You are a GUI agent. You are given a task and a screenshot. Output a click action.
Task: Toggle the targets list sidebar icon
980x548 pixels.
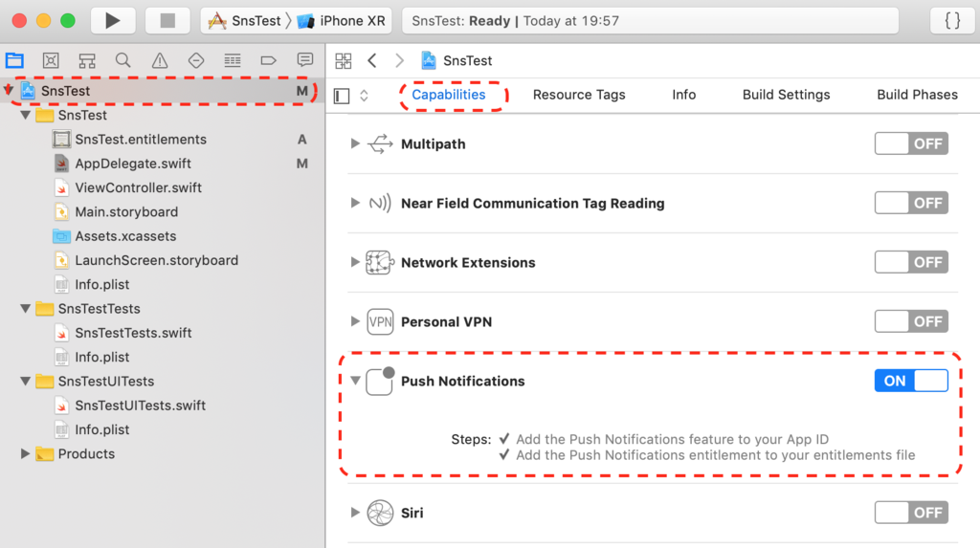342,96
